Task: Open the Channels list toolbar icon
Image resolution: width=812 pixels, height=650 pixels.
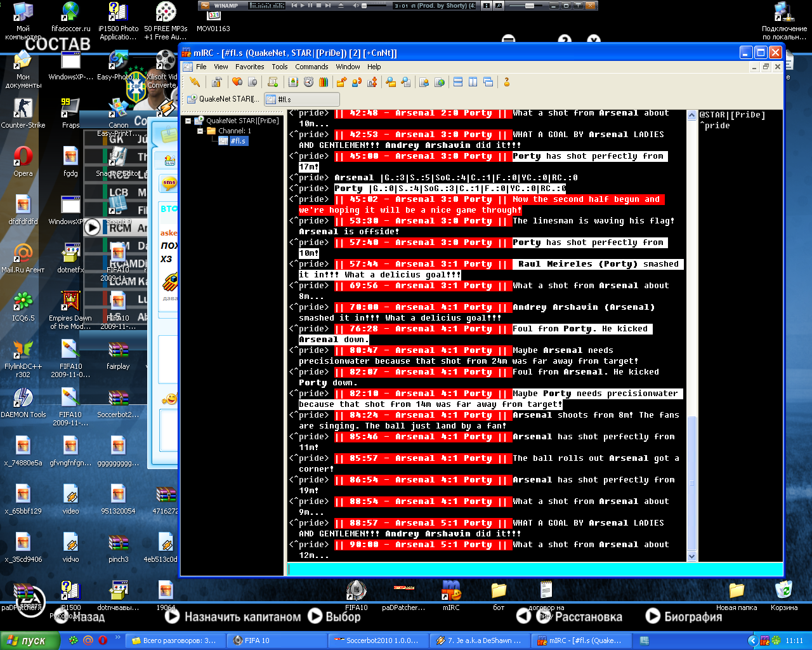Action: tap(252, 82)
